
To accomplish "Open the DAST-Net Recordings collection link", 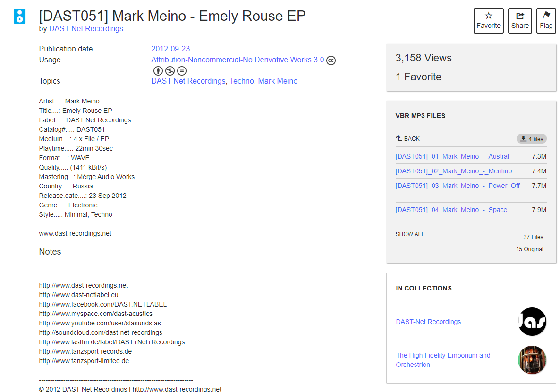I will [x=428, y=322].
